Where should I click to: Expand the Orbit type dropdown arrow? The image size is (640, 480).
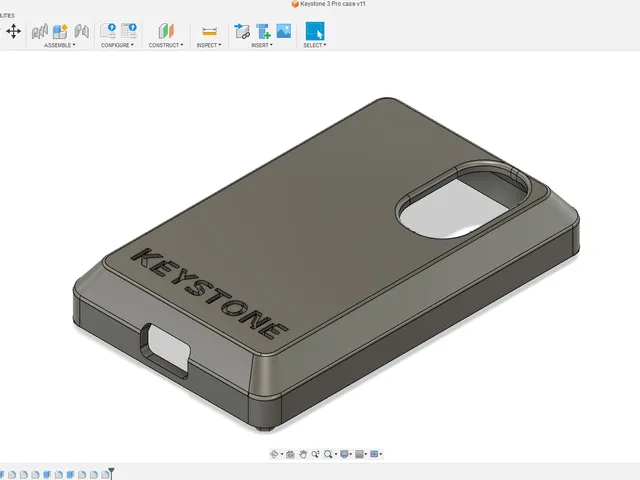pyautogui.click(x=282, y=454)
